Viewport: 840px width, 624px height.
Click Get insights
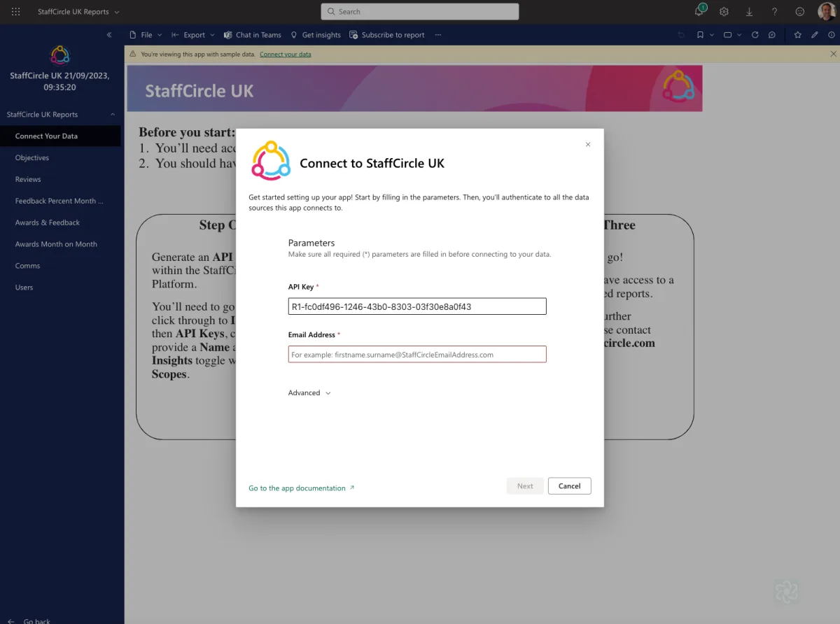pos(315,35)
